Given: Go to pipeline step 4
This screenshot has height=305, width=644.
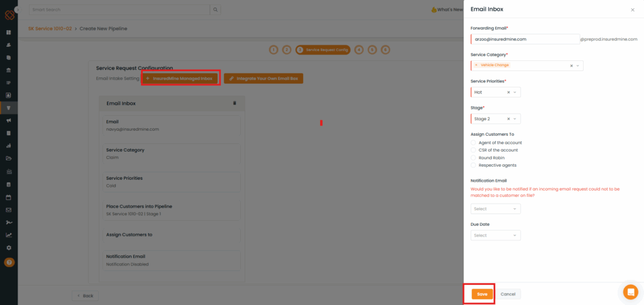Looking at the screenshot, I should point(358,50).
